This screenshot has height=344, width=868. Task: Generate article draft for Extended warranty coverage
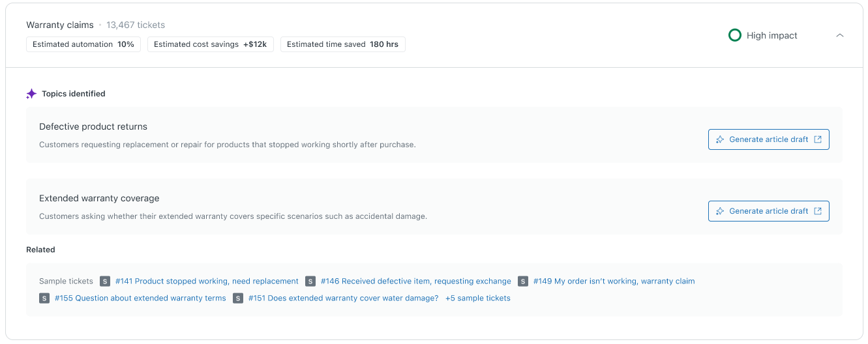tap(768, 211)
